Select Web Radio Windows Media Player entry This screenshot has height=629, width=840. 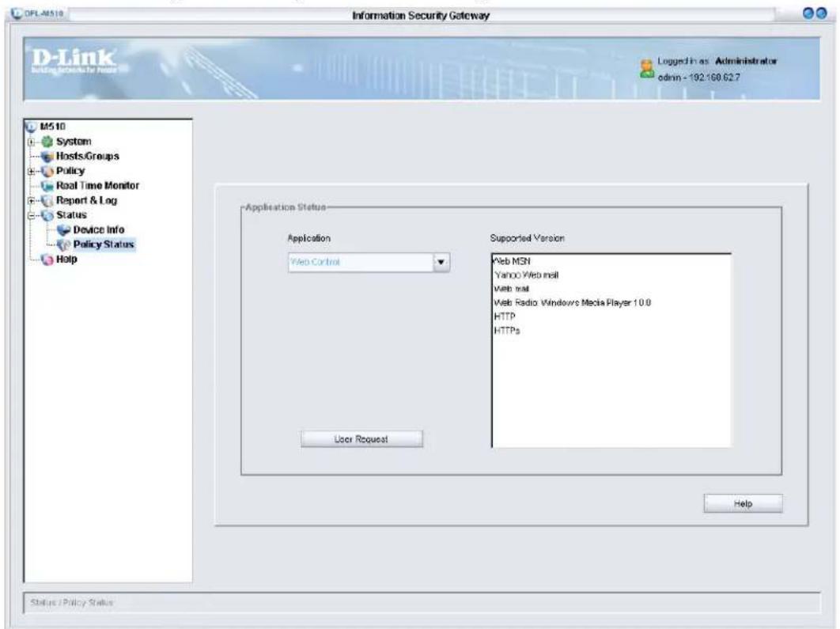point(572,303)
